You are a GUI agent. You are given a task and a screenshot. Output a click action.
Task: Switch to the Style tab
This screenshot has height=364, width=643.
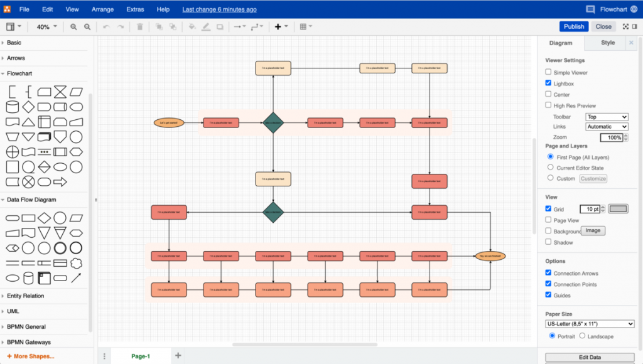pyautogui.click(x=607, y=43)
